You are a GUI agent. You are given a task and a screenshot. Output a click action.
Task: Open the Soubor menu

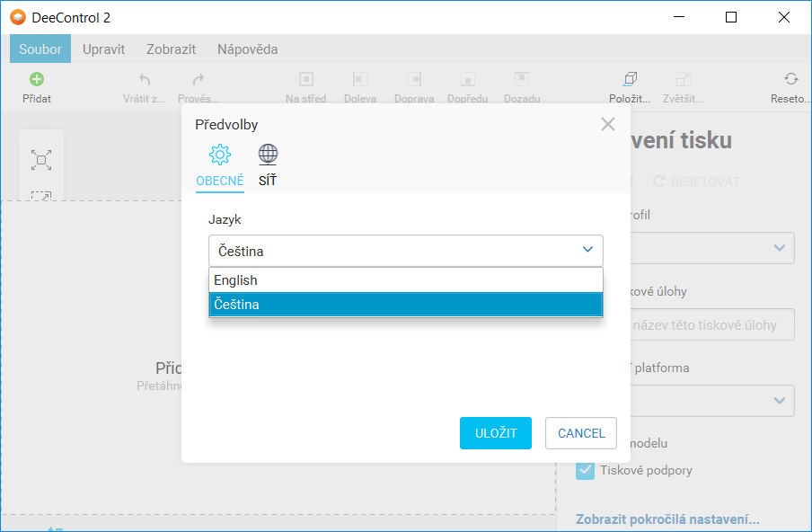coord(40,49)
